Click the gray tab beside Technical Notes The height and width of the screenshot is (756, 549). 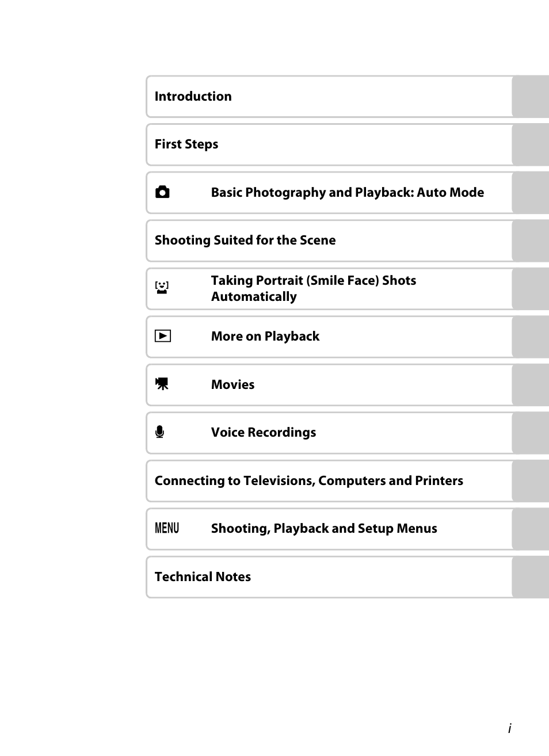click(x=530, y=577)
